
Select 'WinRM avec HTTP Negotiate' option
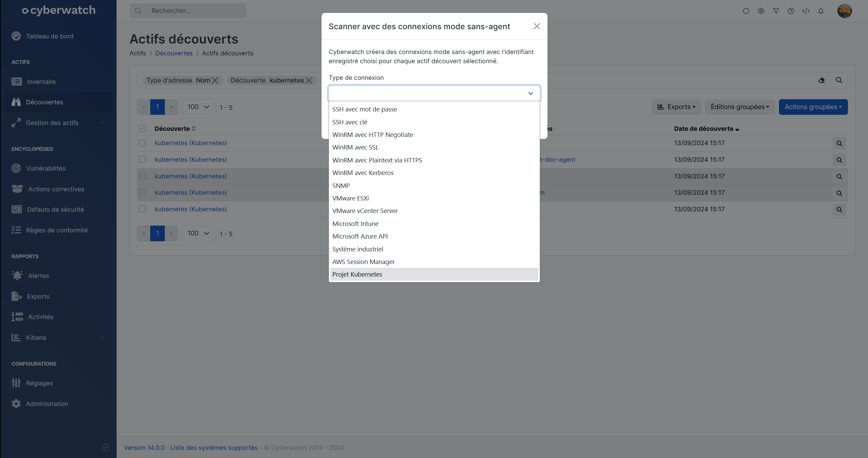pos(434,135)
